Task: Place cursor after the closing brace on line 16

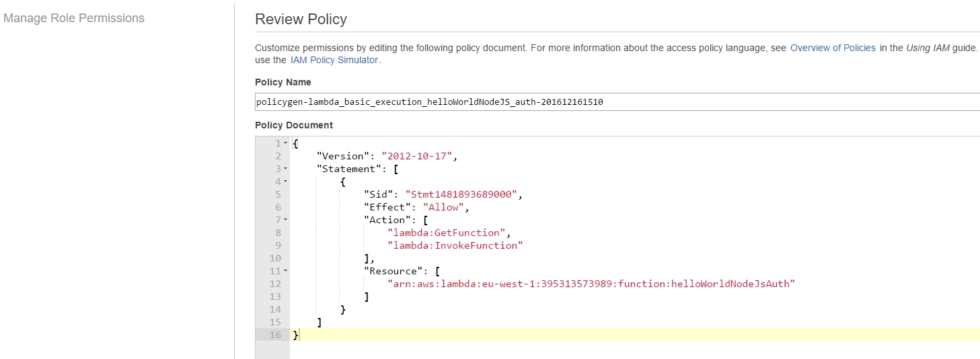Action: pos(299,335)
